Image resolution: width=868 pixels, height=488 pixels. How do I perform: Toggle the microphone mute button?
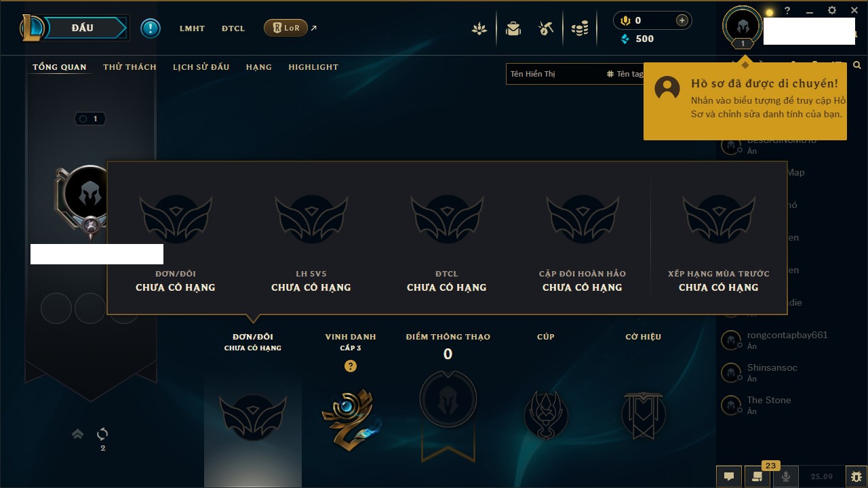click(x=786, y=476)
